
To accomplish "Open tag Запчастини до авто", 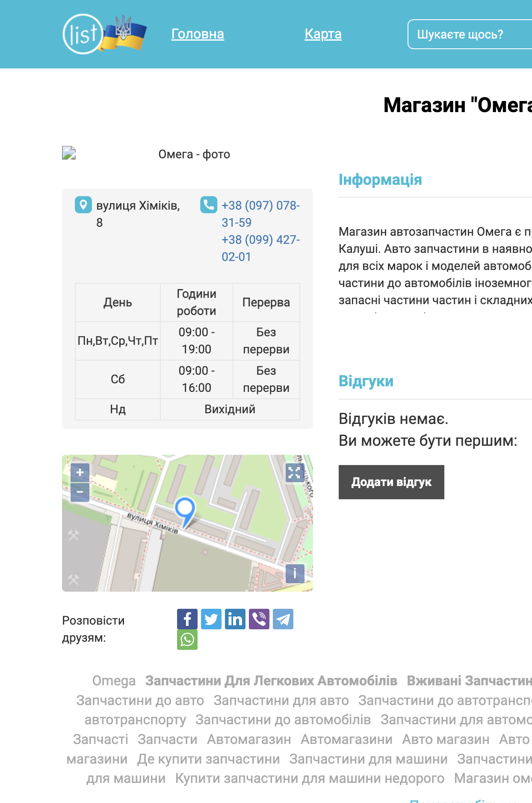I will 140,700.
